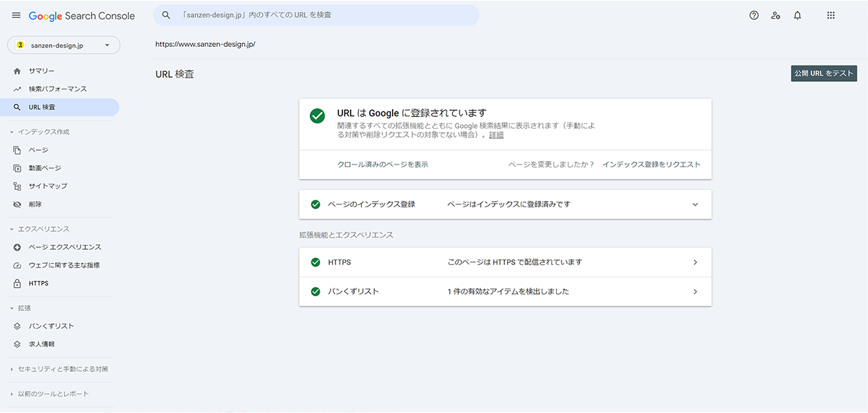
Task: Focus the URL inspection search field
Action: [316, 15]
